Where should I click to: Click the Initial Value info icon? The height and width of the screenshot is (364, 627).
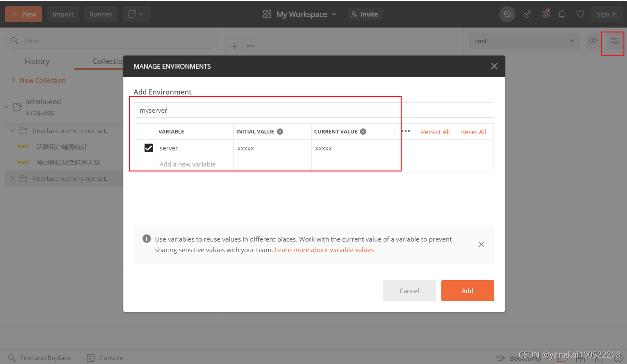pos(280,131)
